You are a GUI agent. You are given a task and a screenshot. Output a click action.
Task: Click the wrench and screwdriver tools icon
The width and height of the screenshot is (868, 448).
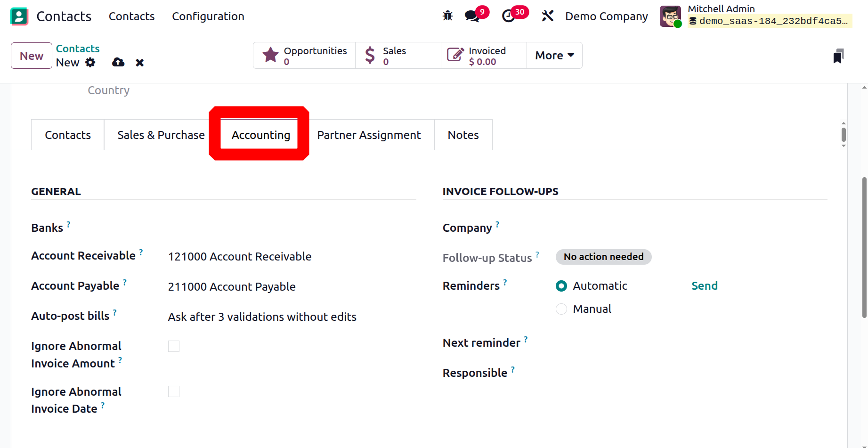547,16
